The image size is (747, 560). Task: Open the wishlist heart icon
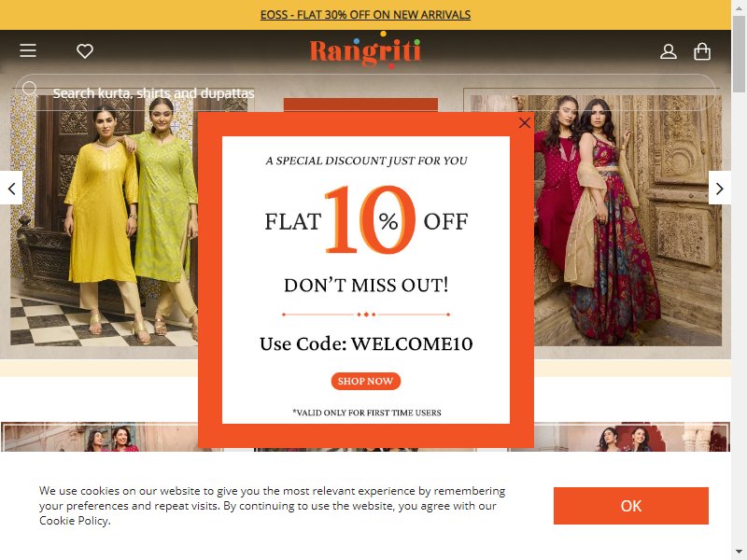[x=85, y=51]
